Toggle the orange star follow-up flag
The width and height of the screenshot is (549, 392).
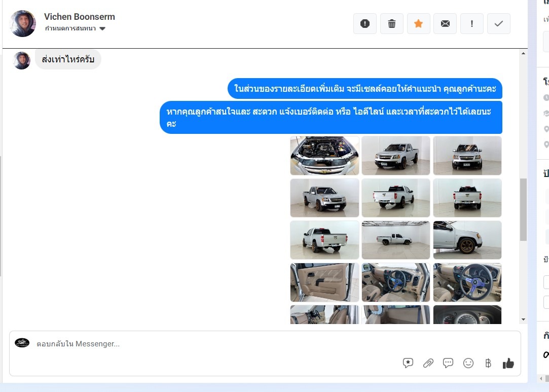tap(418, 23)
